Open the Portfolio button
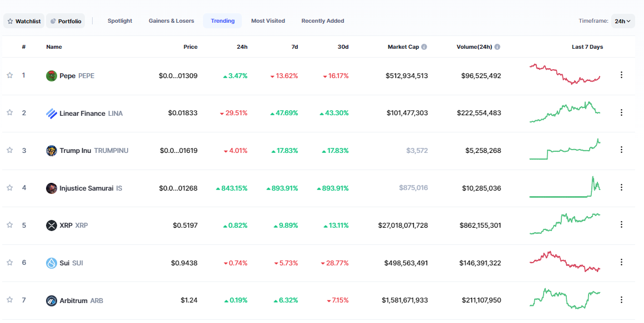This screenshot has height=323, width=644. click(x=65, y=21)
